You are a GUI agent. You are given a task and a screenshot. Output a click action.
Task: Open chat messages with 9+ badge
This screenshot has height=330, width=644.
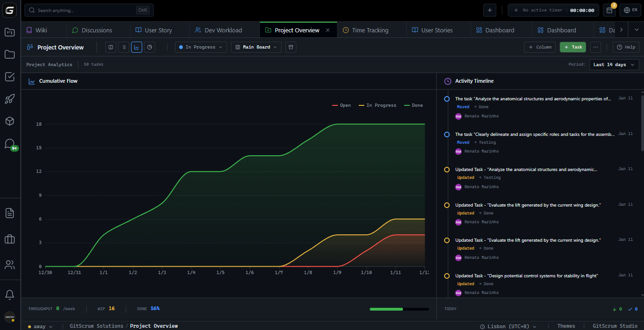tap(10, 144)
